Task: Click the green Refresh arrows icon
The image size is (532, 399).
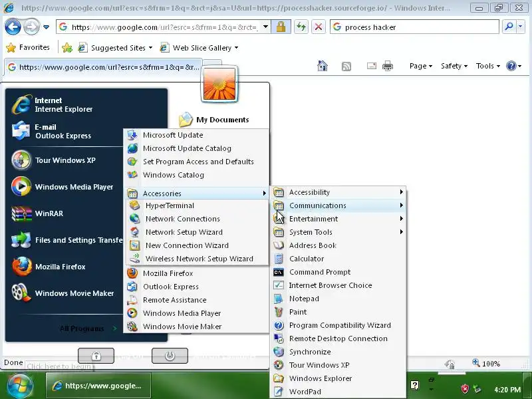Action: pos(301,27)
